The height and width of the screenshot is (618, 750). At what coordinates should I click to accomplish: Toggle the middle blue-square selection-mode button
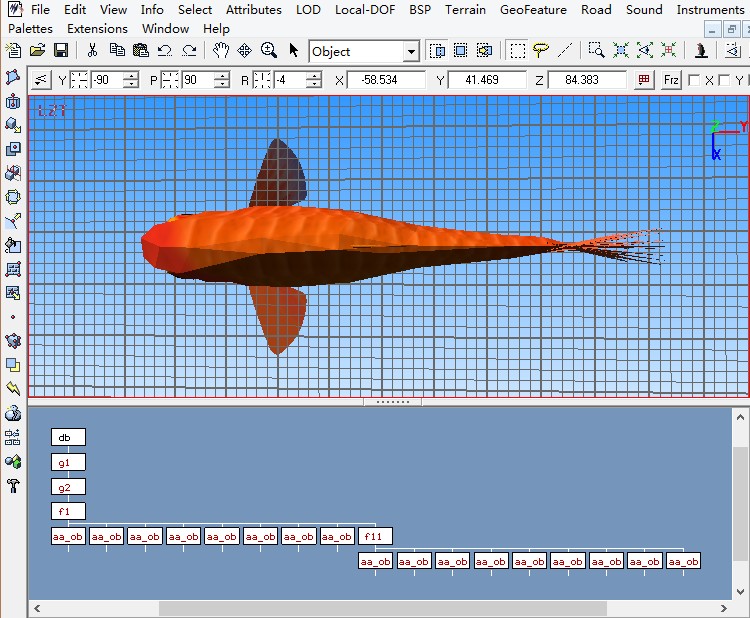tap(461, 50)
